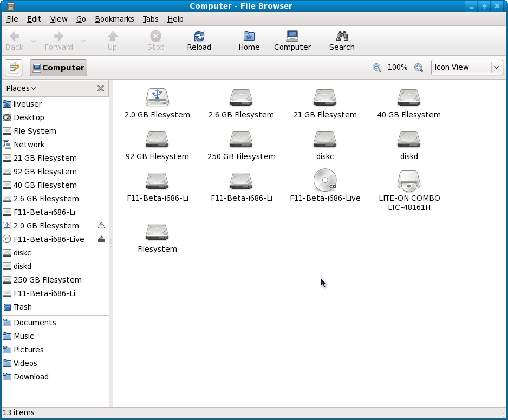Select the diskc drive icon in main pane
508x420 pixels.
(325, 139)
